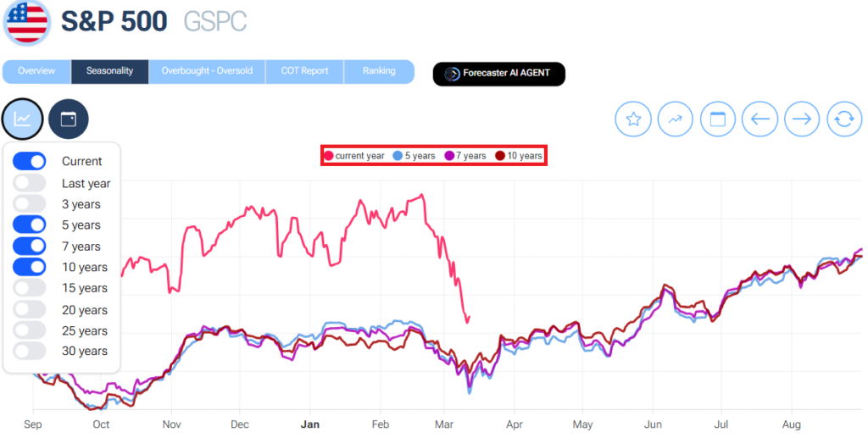
Task: Click the GSPC ticker symbol text
Action: 214,21
